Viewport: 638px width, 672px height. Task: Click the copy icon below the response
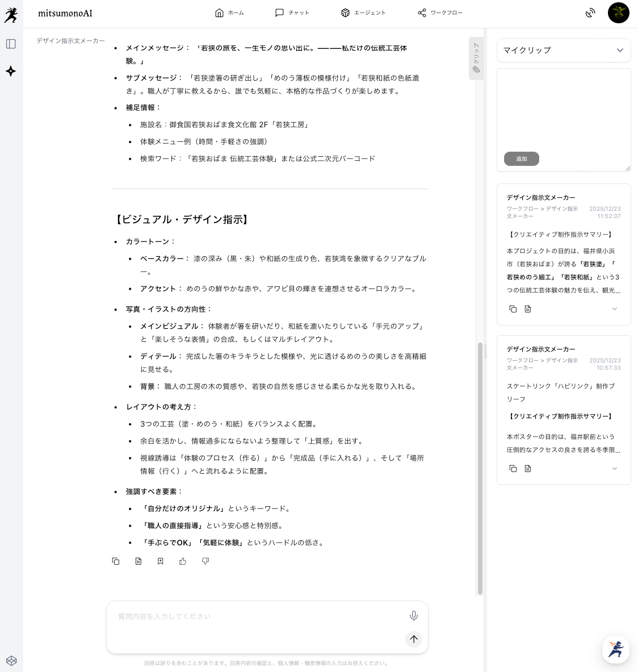click(x=116, y=561)
